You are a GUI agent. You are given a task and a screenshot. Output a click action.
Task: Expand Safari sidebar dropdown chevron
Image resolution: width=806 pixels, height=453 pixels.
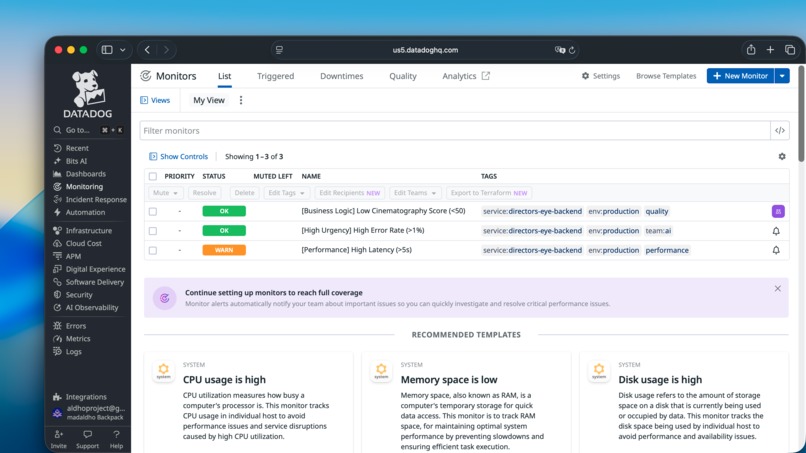(122, 50)
